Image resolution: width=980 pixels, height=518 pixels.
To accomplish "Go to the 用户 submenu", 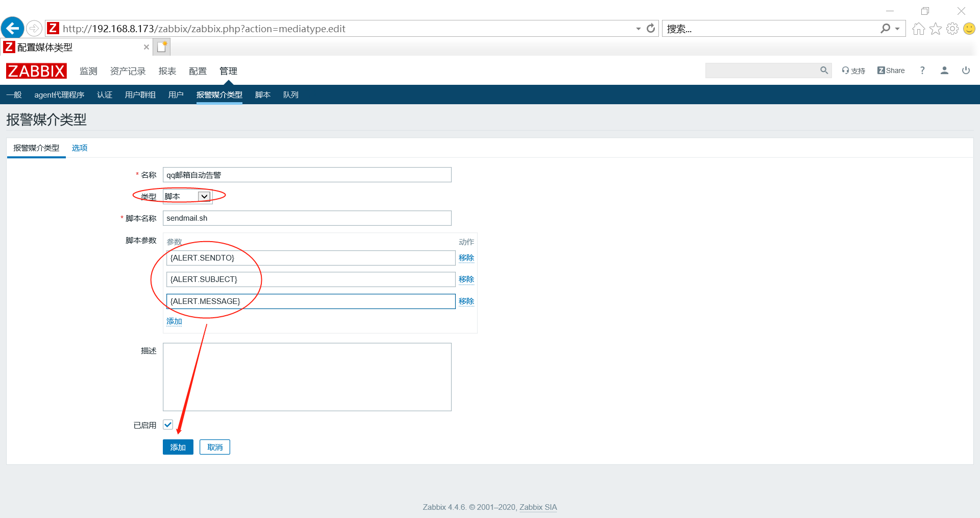I will click(x=176, y=95).
